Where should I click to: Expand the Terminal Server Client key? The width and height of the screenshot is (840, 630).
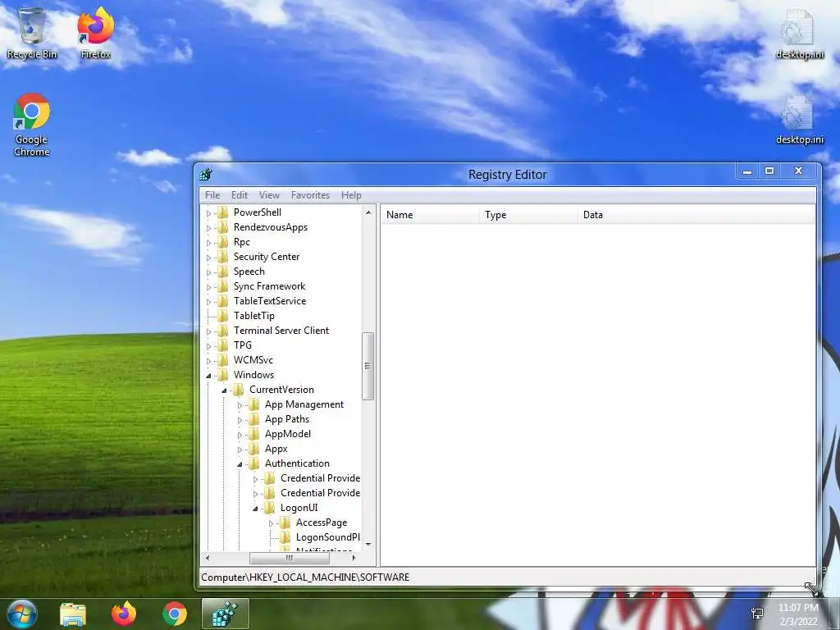(208, 331)
